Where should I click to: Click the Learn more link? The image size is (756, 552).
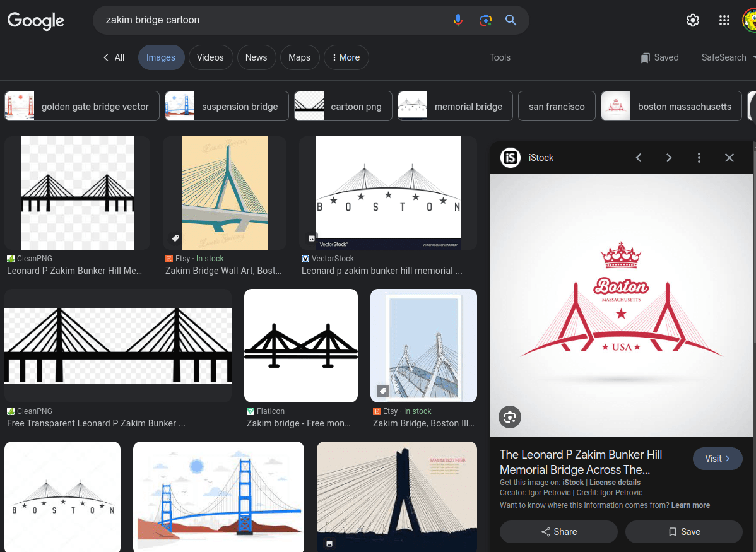[x=690, y=505]
